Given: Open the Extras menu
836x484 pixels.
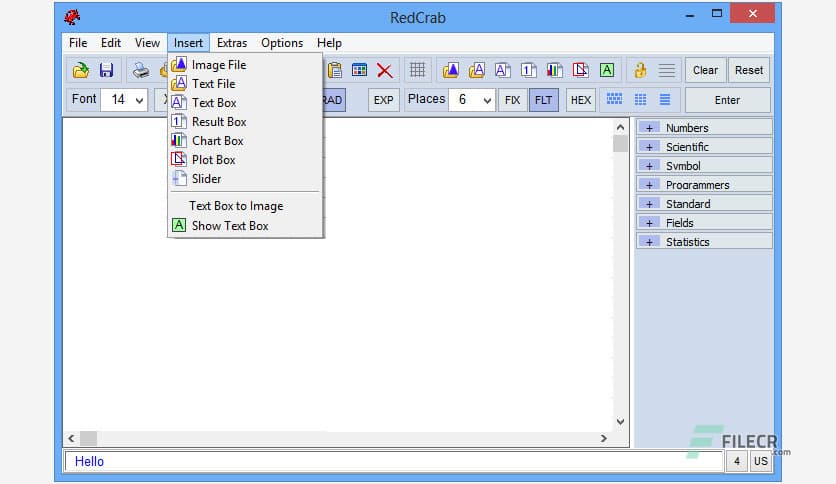Looking at the screenshot, I should (232, 43).
